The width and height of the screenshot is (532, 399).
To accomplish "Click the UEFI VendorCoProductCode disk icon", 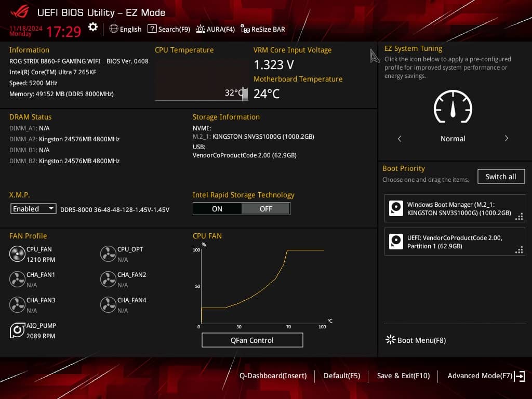I will 396,242.
